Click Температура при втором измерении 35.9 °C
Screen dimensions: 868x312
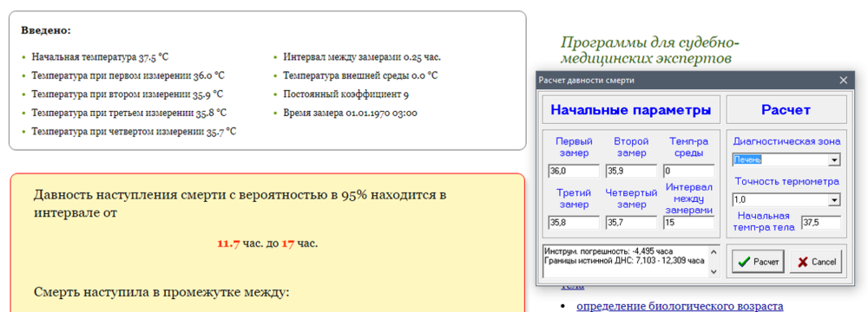click(128, 94)
